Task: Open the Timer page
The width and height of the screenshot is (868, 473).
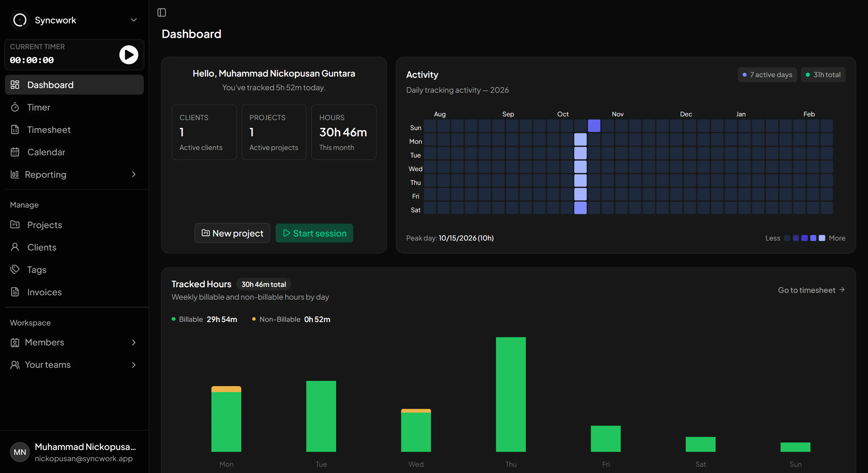Action: click(75, 107)
